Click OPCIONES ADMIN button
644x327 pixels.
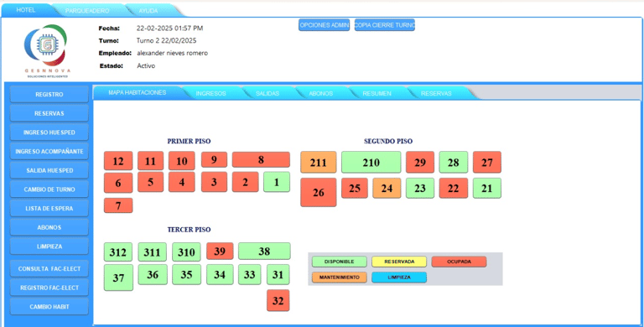(324, 25)
